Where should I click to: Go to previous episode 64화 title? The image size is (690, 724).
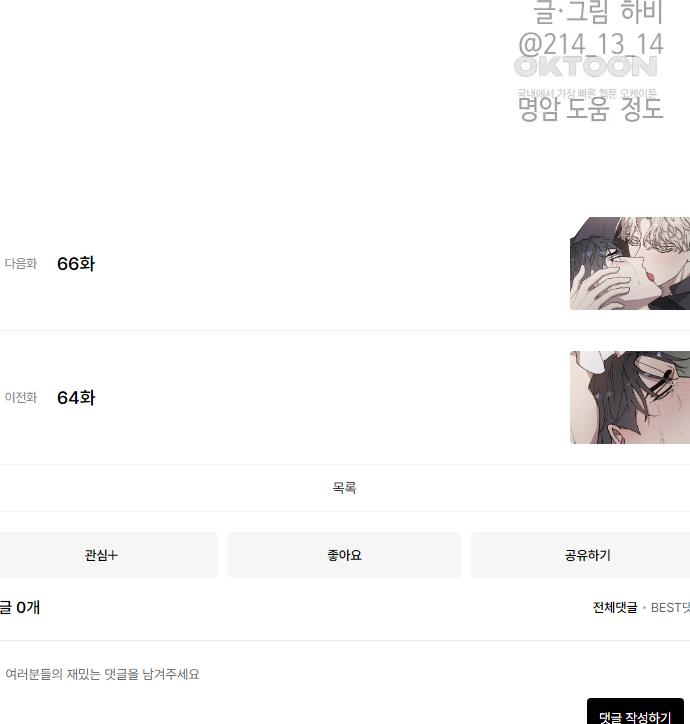tap(76, 398)
